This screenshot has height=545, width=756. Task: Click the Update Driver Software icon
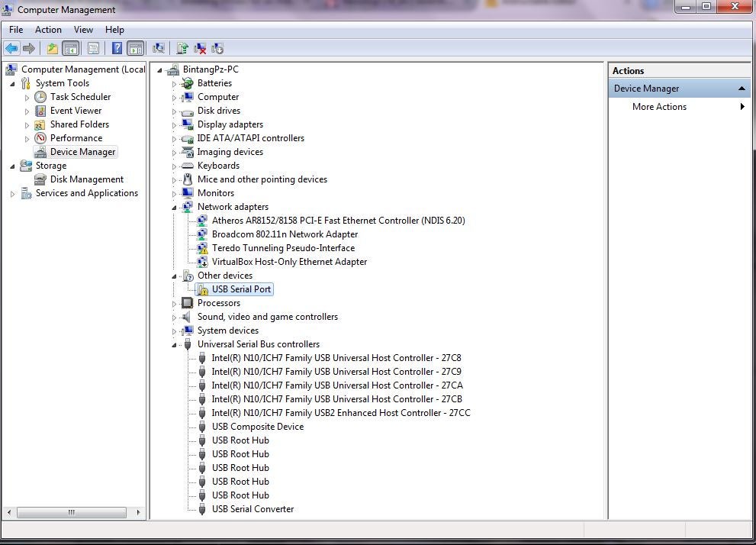[x=182, y=48]
